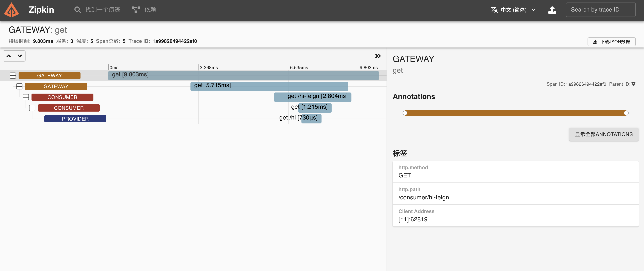The width and height of the screenshot is (644, 271).
Task: Click the dependencies graph icon
Action: tap(136, 10)
